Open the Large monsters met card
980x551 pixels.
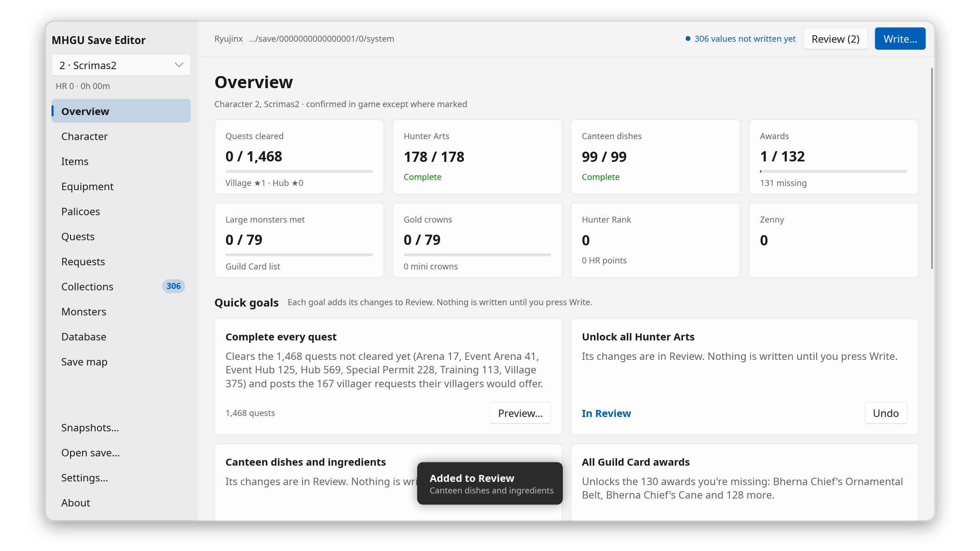[299, 240]
